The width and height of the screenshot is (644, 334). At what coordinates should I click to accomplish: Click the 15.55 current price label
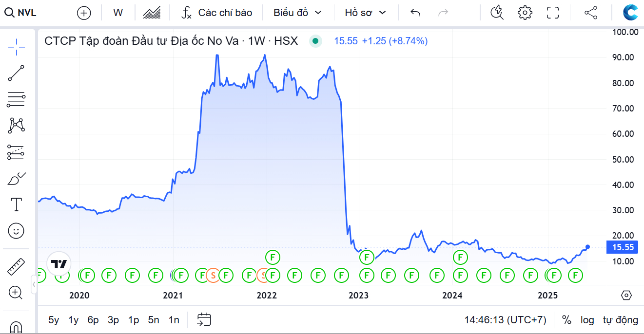(x=623, y=247)
